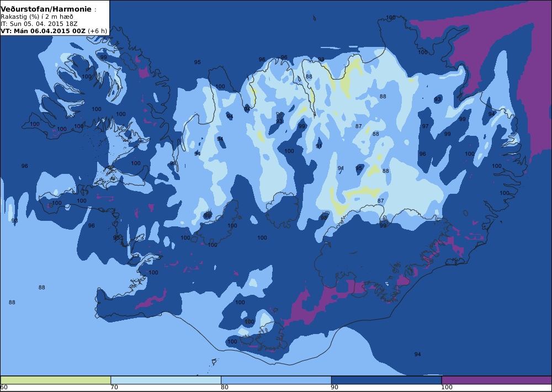Select the purple legend band above 100
Image resolution: width=552 pixels, height=392 pixels.
(497, 380)
